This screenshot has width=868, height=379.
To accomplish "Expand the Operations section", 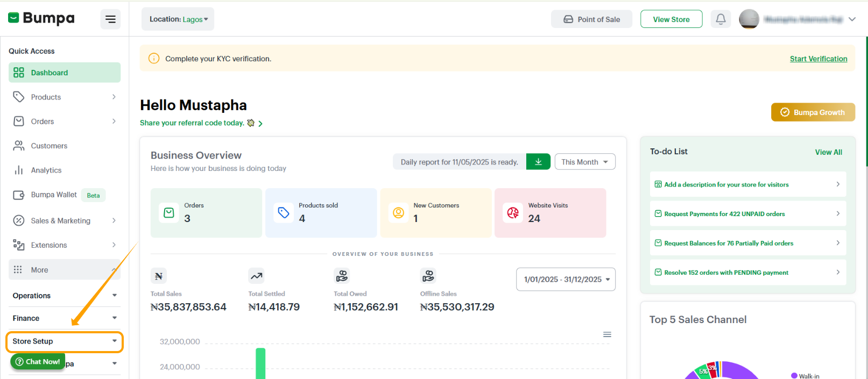I will 65,296.
